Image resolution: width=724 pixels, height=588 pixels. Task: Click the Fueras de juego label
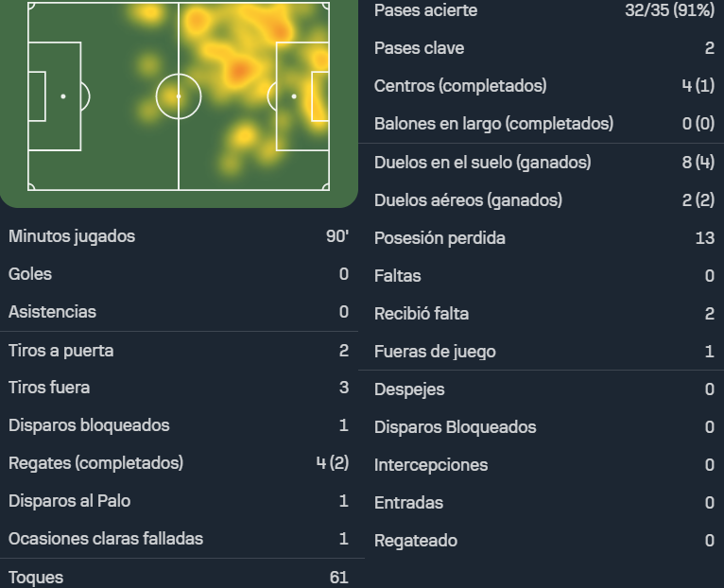click(435, 352)
